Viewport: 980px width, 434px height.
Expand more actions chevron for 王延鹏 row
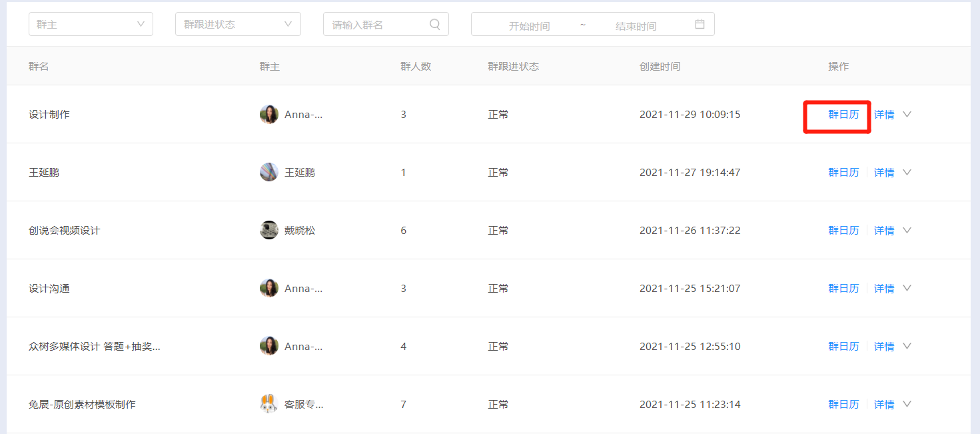(x=907, y=172)
